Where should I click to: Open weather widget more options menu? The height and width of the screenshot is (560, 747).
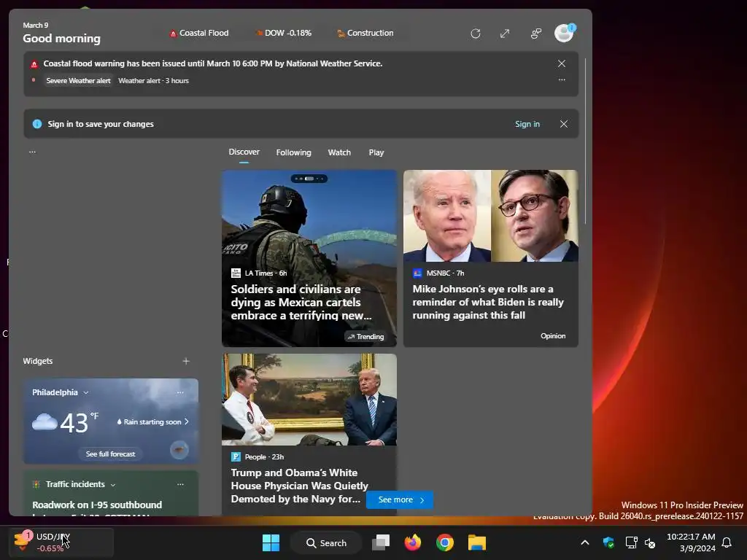(x=180, y=392)
